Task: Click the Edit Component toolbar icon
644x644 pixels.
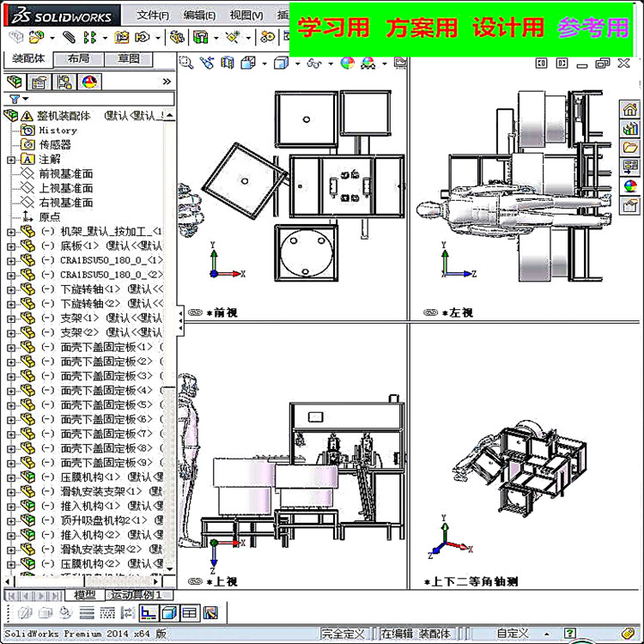Action: click(x=16, y=38)
